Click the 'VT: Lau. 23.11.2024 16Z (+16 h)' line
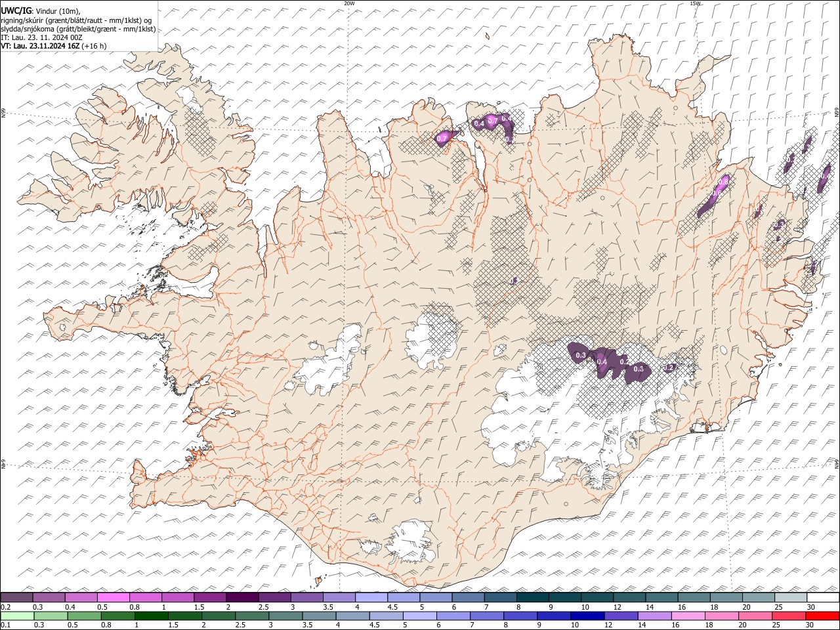840x630 pixels. (x=54, y=46)
